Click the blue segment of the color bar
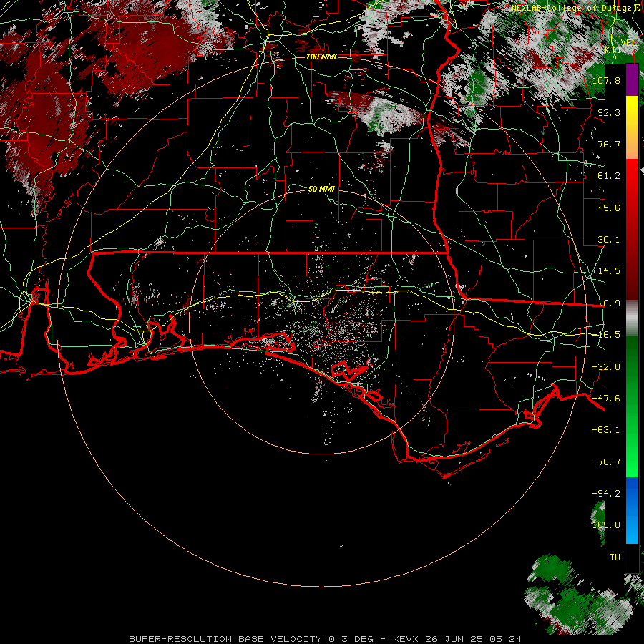 click(632, 510)
